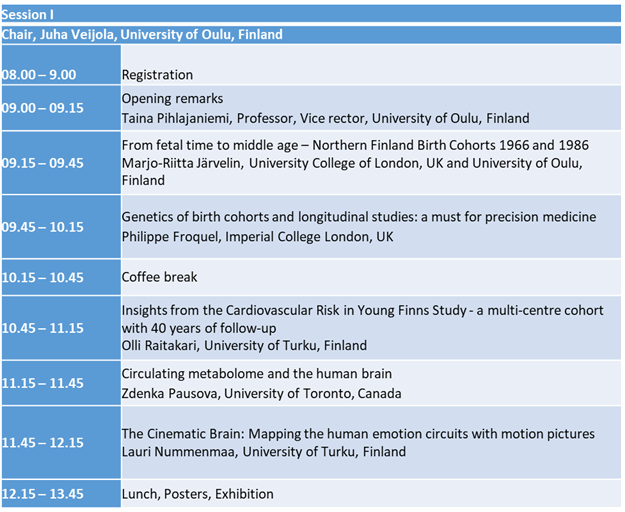Click the Zdenka Pausova speaker line
The width and height of the screenshot is (625, 512).
coord(261,393)
